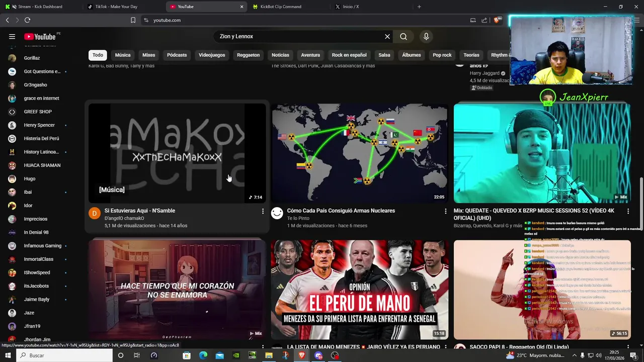Select the Salsa filter chip
Viewport: 644px width, 362px height.
[x=384, y=55]
